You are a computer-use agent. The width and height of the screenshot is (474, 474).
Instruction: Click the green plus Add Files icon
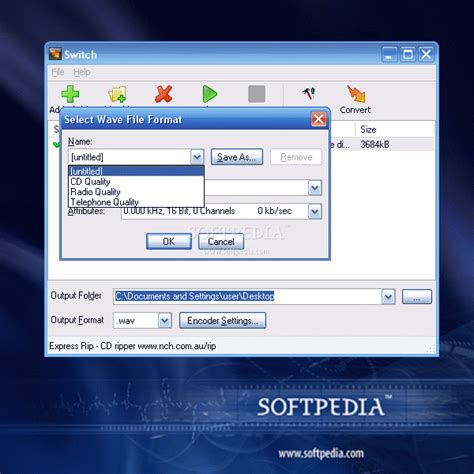pos(70,94)
